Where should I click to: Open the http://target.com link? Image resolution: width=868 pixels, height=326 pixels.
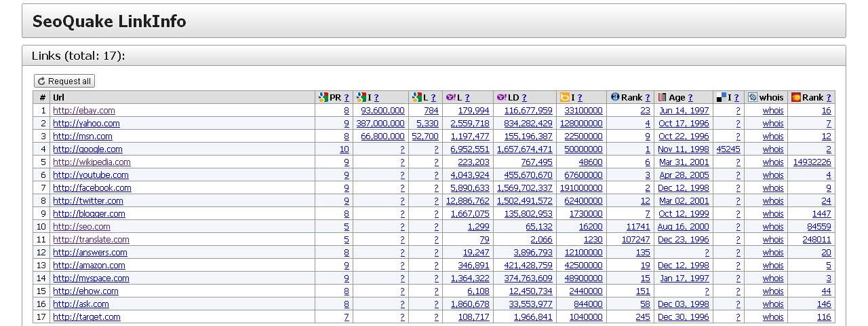pos(87,317)
